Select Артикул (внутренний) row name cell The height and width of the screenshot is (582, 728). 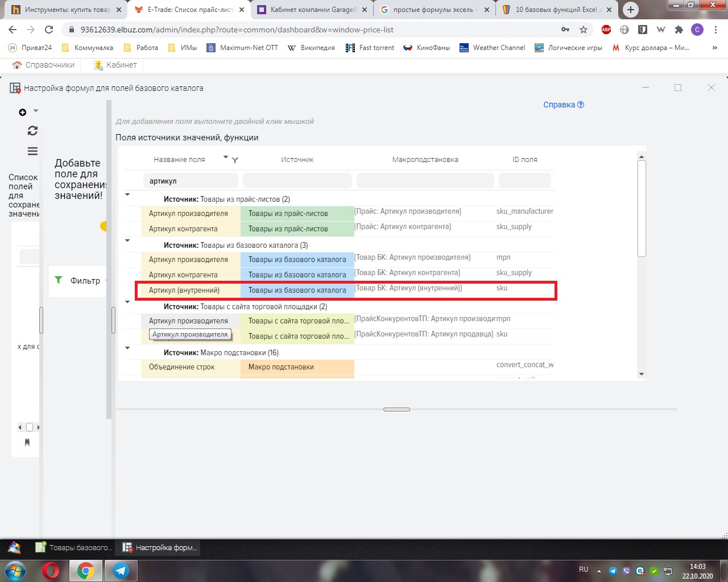point(191,290)
